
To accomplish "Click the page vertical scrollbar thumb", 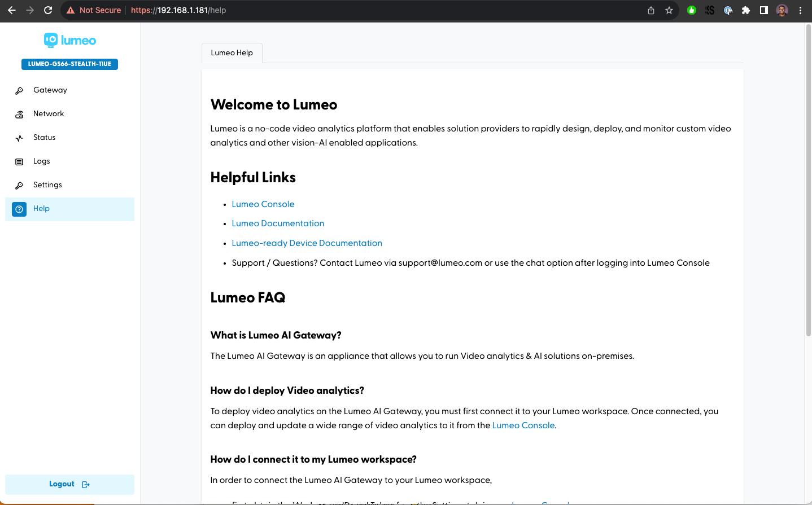I will click(808, 181).
